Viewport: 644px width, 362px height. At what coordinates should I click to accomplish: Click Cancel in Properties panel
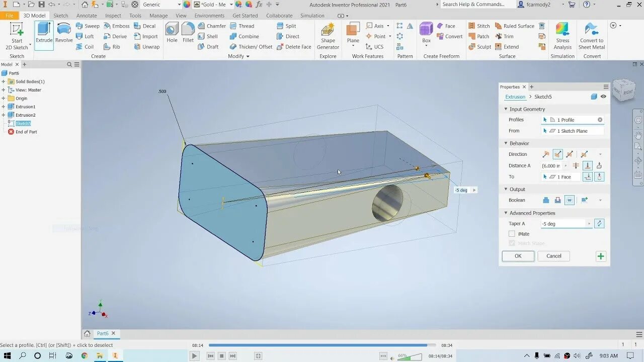point(553,256)
